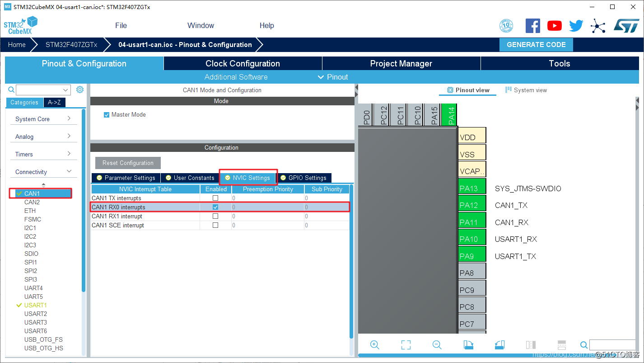Switch to the Clock Configuration tab
This screenshot has width=644, height=363.
point(243,63)
